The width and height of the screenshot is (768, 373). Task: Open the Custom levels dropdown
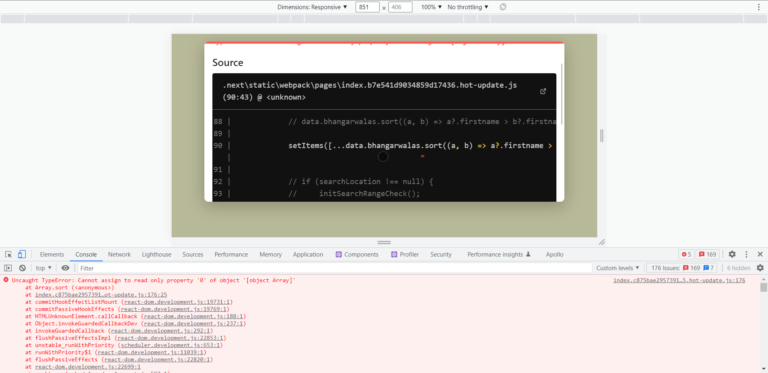click(618, 268)
